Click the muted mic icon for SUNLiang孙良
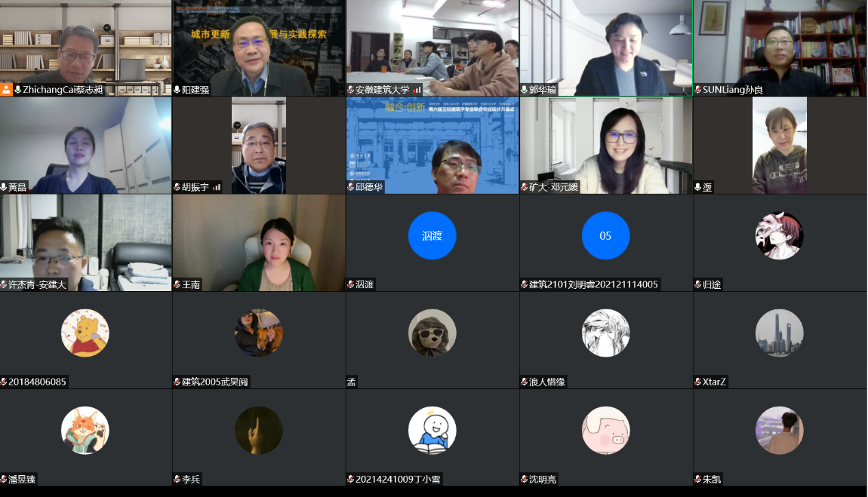The width and height of the screenshot is (868, 497). pyautogui.click(x=698, y=90)
